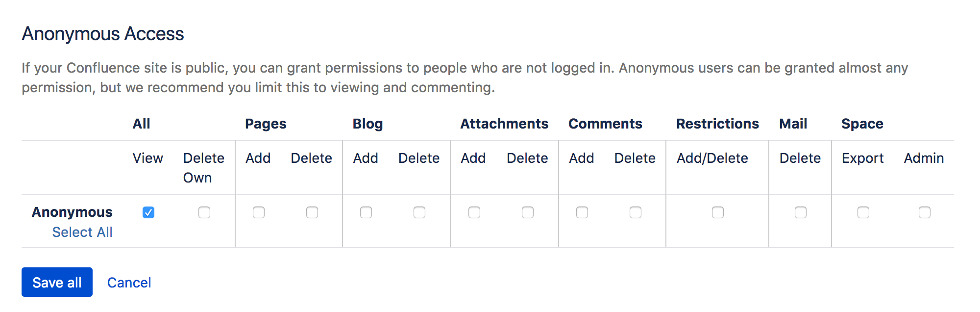The height and width of the screenshot is (312, 980).
Task: Enable Blog Add for Anonymous users
Action: pos(366,212)
